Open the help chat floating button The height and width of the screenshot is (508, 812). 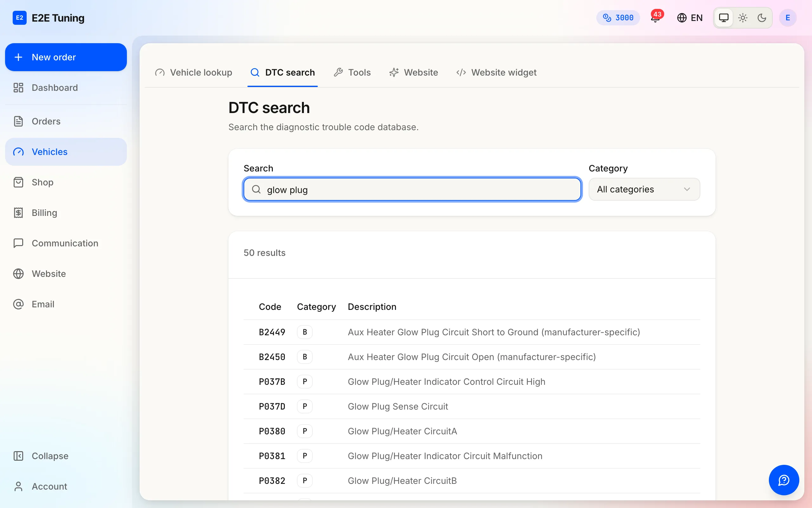784,480
